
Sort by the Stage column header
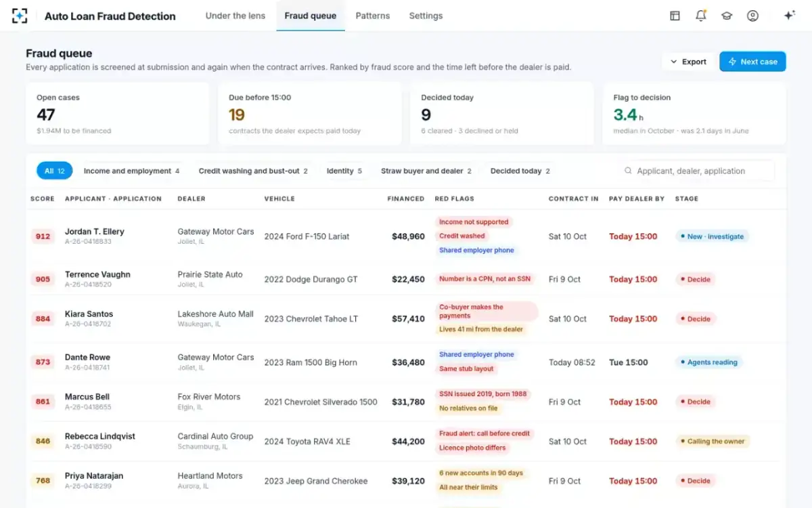pos(687,198)
